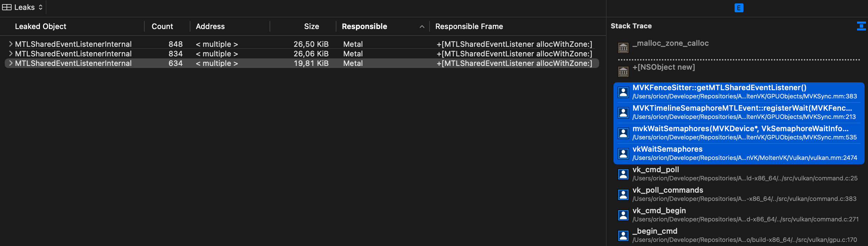This screenshot has width=868, height=246.
Task: Expand the first MTLSharedEventListenerInternal row
Action: click(10, 44)
